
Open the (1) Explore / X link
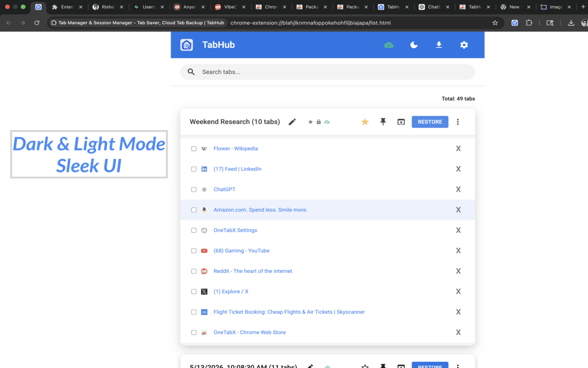click(231, 292)
